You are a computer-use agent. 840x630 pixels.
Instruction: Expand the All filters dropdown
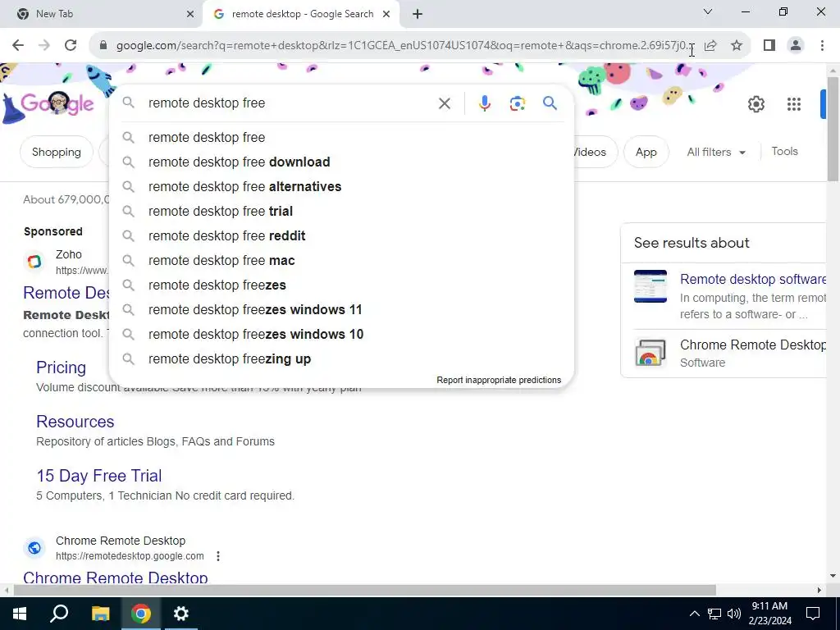716,152
